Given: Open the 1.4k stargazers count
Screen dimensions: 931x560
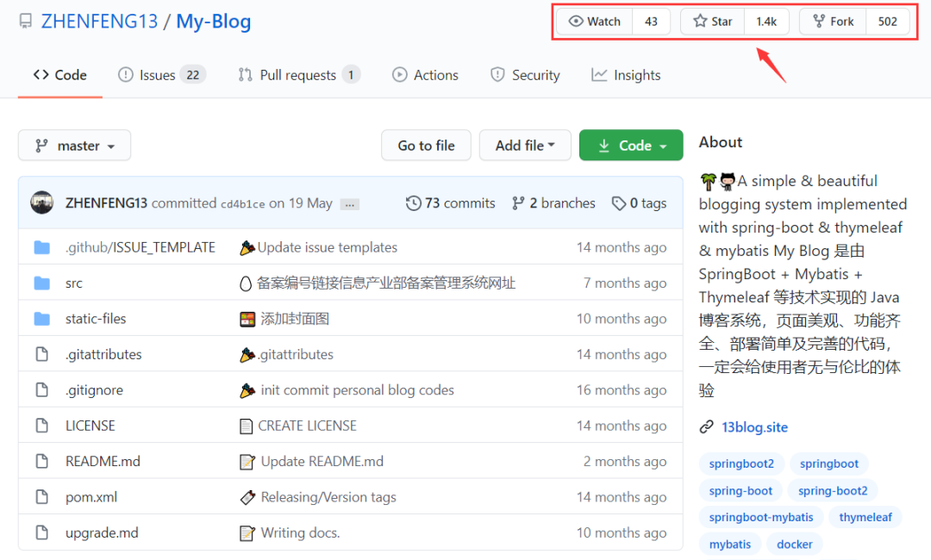Looking at the screenshot, I should tap(766, 22).
